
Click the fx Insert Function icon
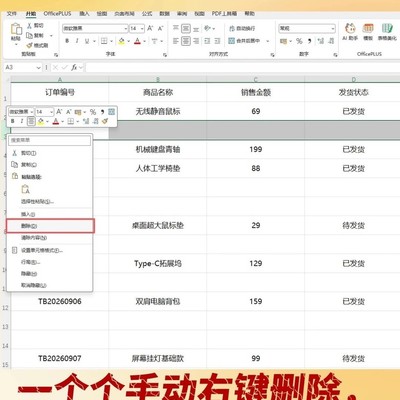[74, 67]
